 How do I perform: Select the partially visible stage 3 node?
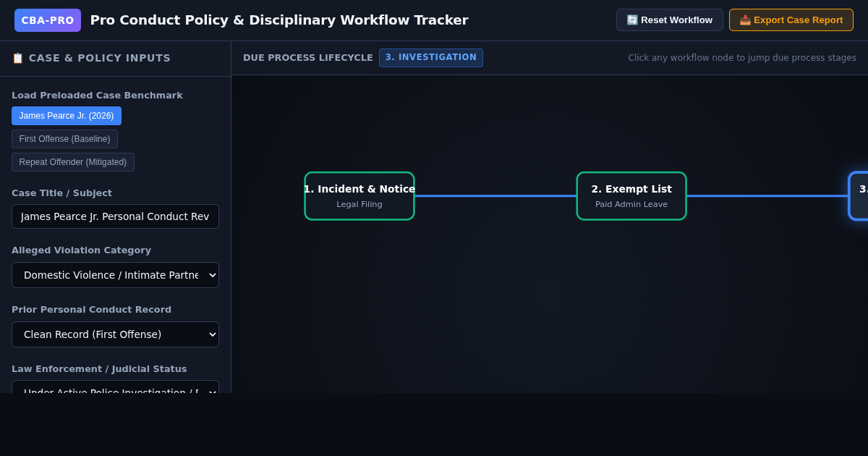pos(859,196)
